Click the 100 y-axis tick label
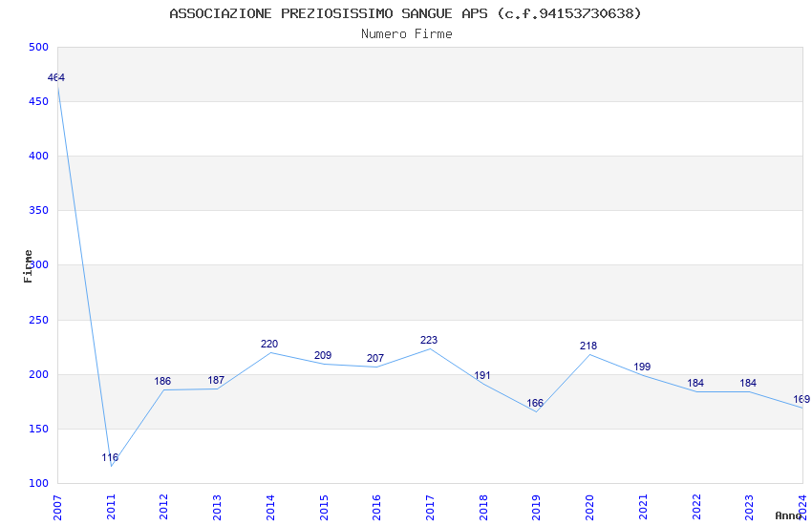The height and width of the screenshot is (525, 812). (38, 483)
